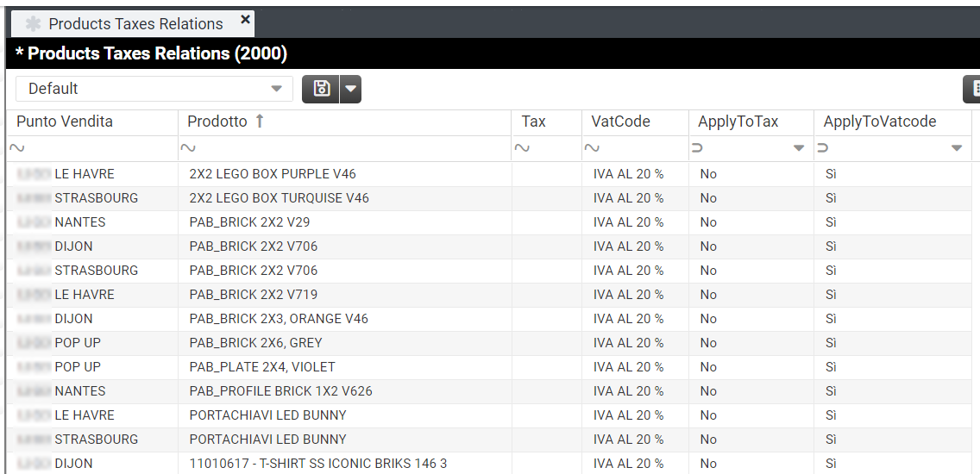Click the ApplyToVatcode filter operator icon
Viewport: 980px width, 474px height.
tap(823, 148)
